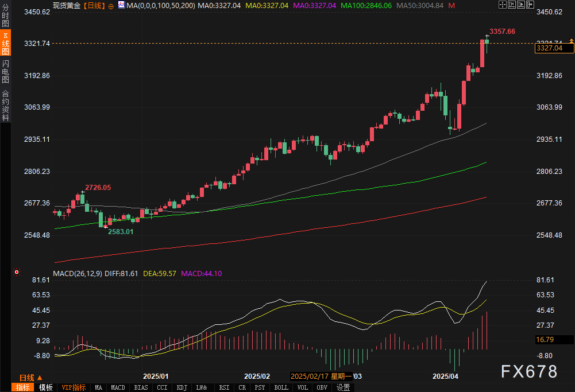Click the MA indicator icon before MA(0,0,0,100,50,200)
Screen dimensions: 575x392
tap(121, 5)
